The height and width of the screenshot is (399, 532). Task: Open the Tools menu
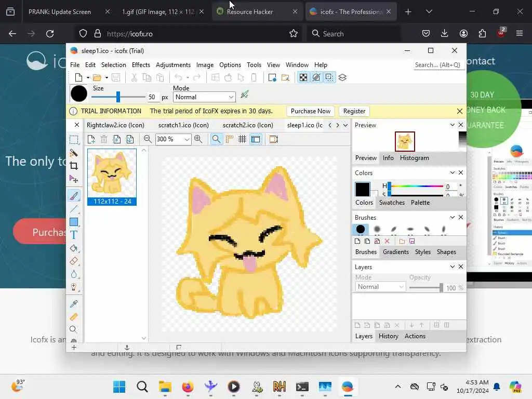(x=254, y=65)
